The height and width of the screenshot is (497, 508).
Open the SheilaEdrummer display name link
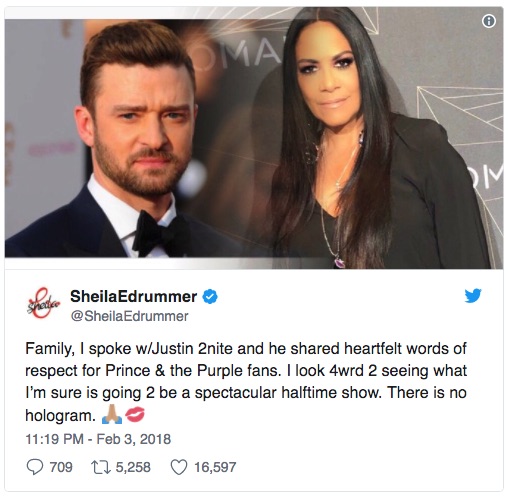coord(133,296)
